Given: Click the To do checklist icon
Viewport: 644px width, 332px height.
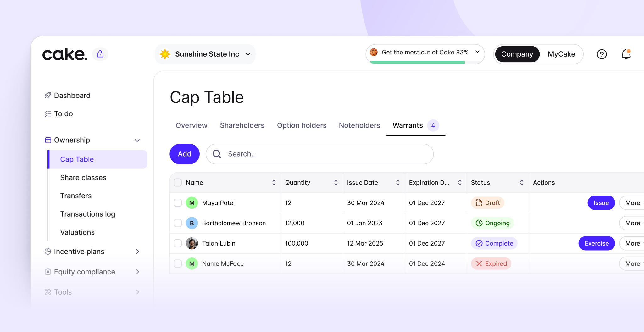Looking at the screenshot, I should coord(48,113).
